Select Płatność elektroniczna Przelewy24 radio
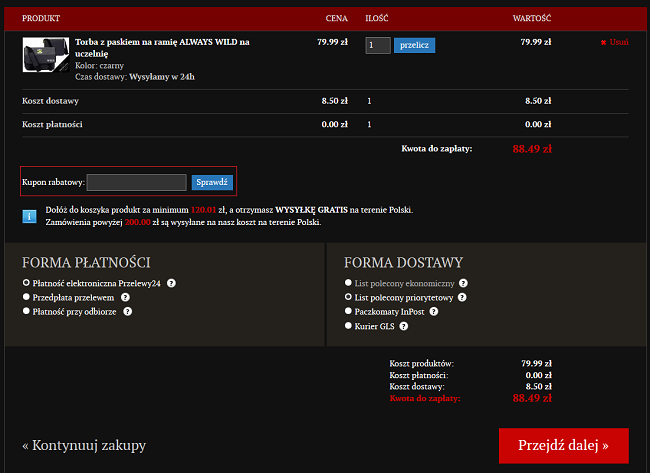Screen dimensions: 650x473 point(26,283)
